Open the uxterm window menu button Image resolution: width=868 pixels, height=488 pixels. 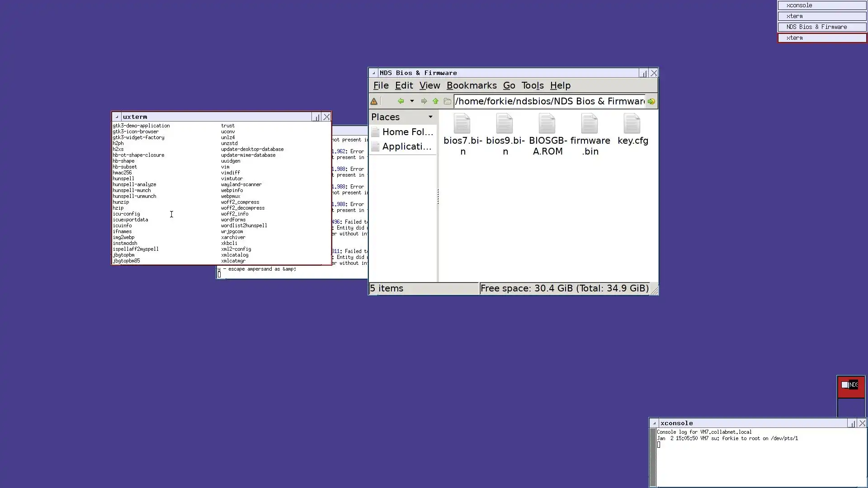(117, 117)
